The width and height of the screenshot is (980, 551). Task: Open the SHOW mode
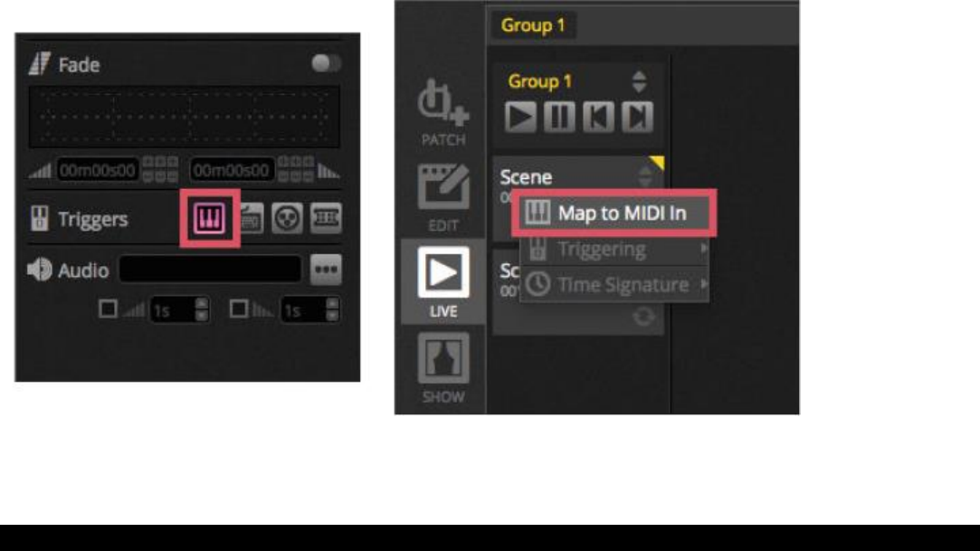click(x=443, y=368)
